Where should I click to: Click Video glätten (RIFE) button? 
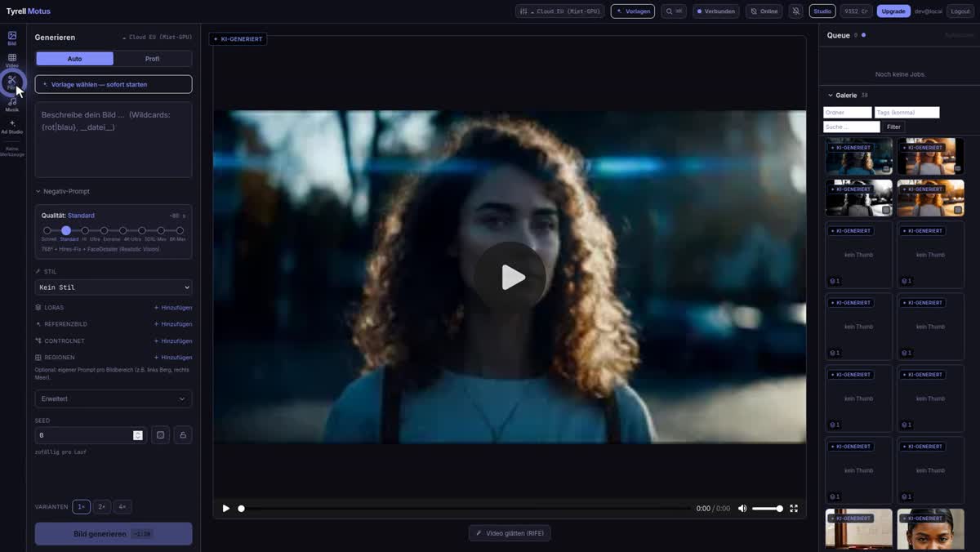click(x=510, y=533)
